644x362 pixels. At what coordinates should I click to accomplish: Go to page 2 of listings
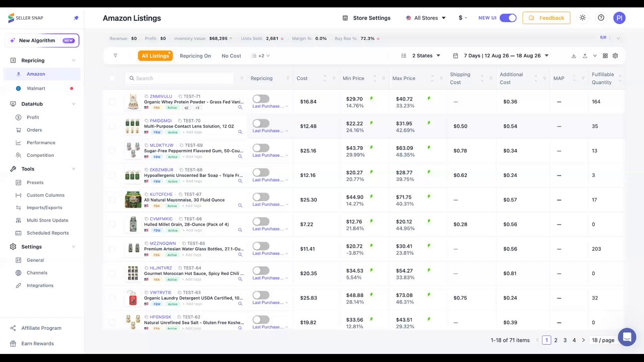(x=556, y=340)
